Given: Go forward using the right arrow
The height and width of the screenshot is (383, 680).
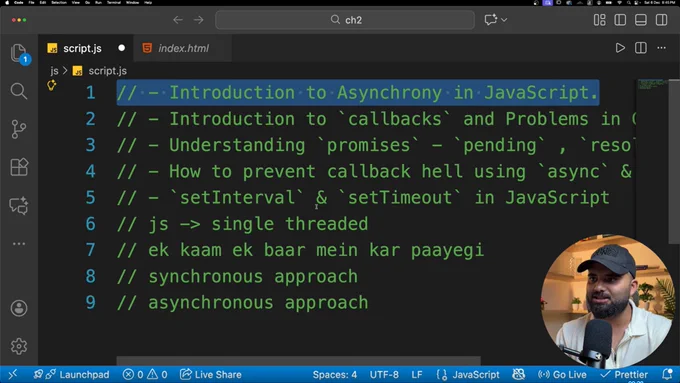Looking at the screenshot, I should point(199,20).
